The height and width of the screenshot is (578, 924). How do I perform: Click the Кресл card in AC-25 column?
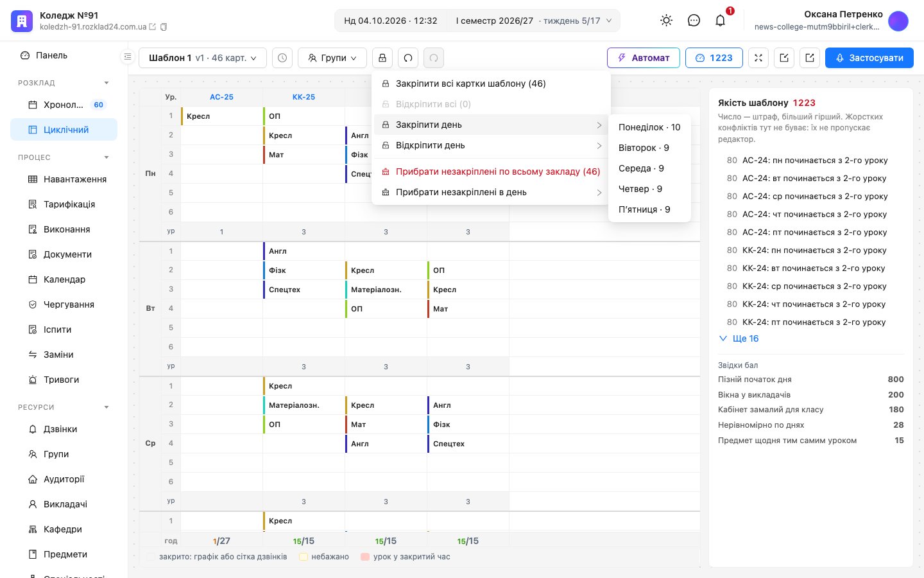click(222, 116)
